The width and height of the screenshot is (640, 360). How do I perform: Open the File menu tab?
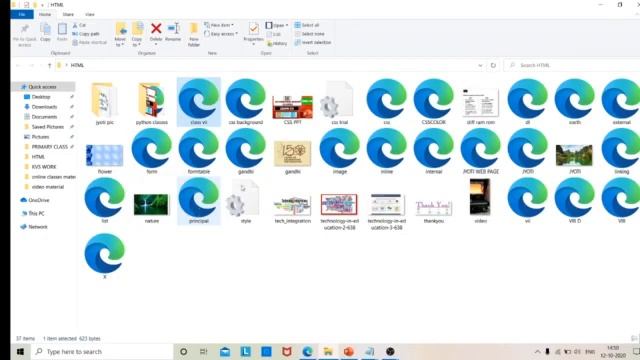pyautogui.click(x=22, y=14)
